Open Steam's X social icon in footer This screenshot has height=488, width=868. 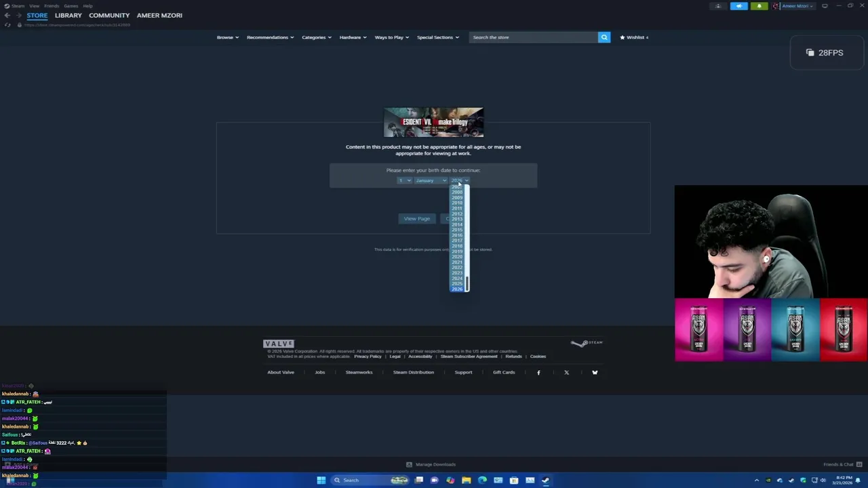566,372
